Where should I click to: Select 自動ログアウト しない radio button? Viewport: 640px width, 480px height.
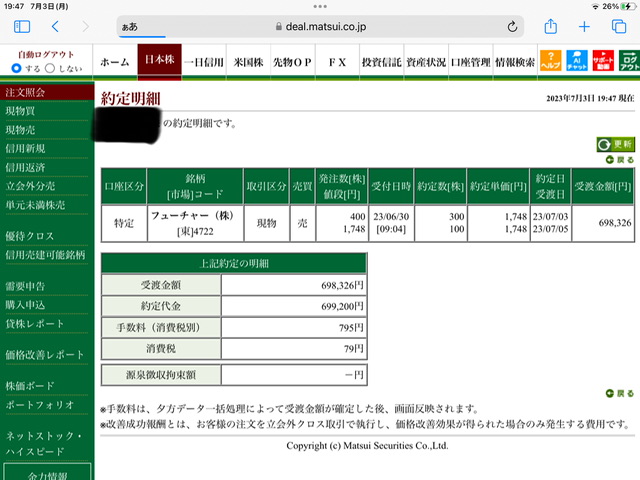pos(50,68)
